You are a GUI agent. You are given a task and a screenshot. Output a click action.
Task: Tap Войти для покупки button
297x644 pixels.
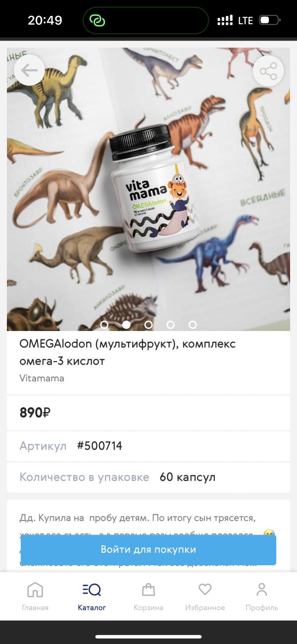click(x=148, y=549)
